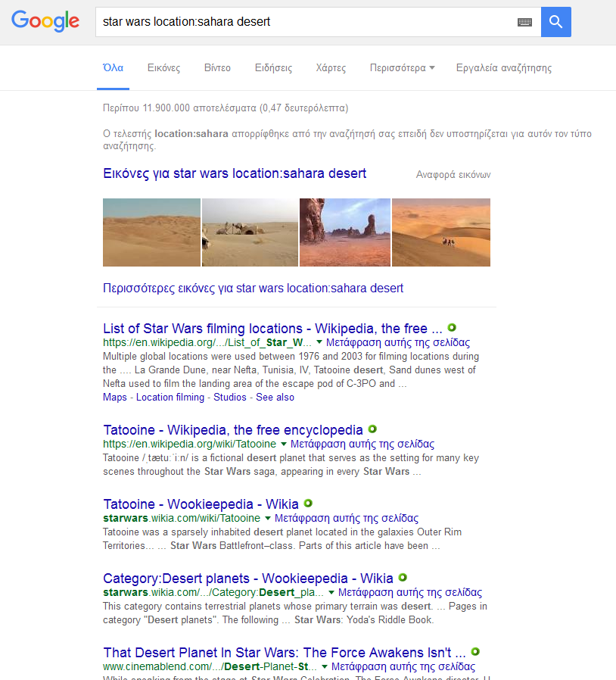Viewport: 616px width, 680px height.
Task: Open the first sand dunes thumbnail
Action: (151, 232)
